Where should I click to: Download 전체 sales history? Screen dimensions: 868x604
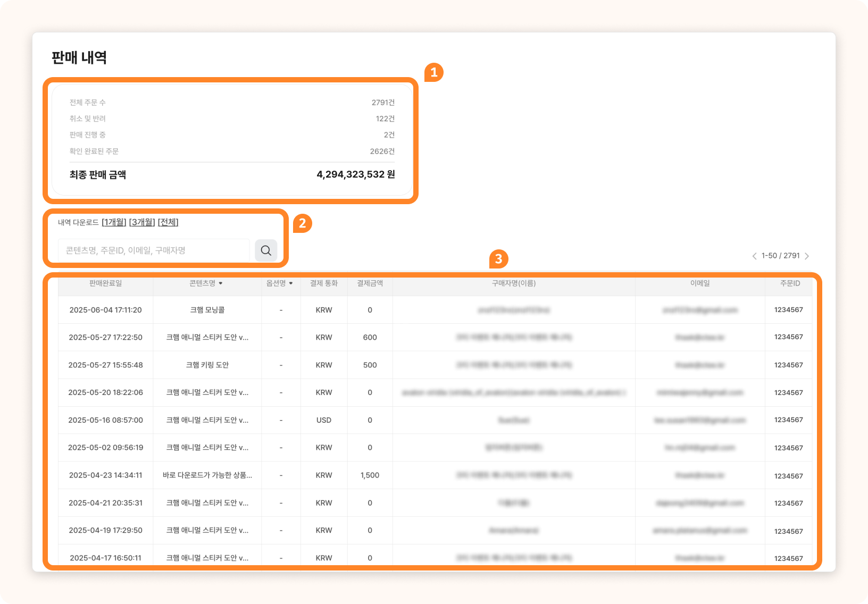[x=168, y=222]
